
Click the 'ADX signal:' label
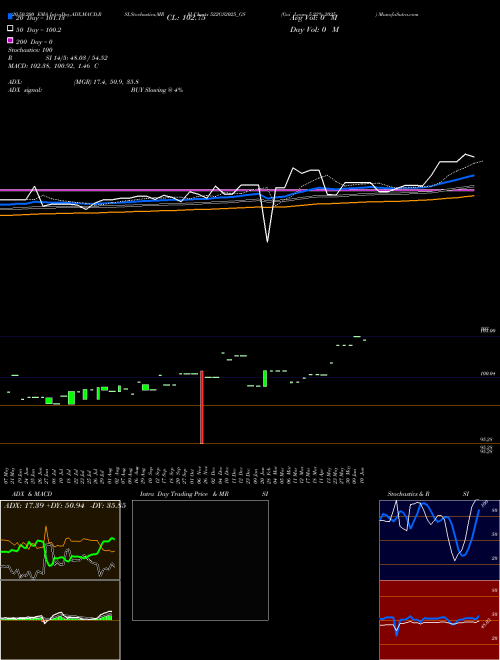pyautogui.click(x=25, y=90)
